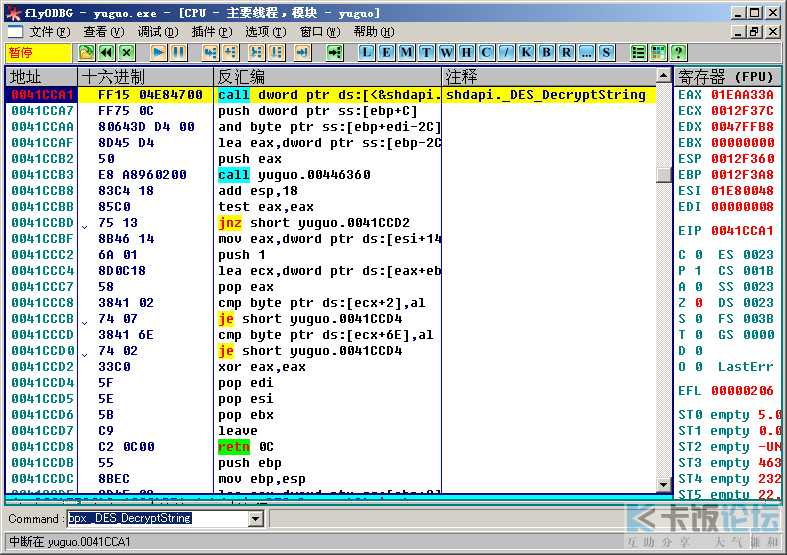
Task: Click the 注释 column header
Action: 549,77
